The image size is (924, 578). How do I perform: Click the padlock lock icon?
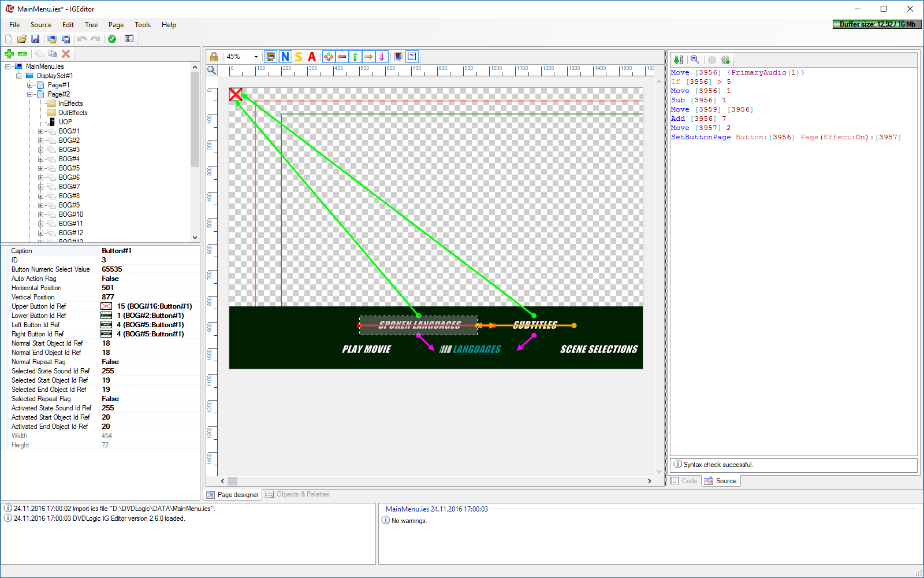(214, 57)
